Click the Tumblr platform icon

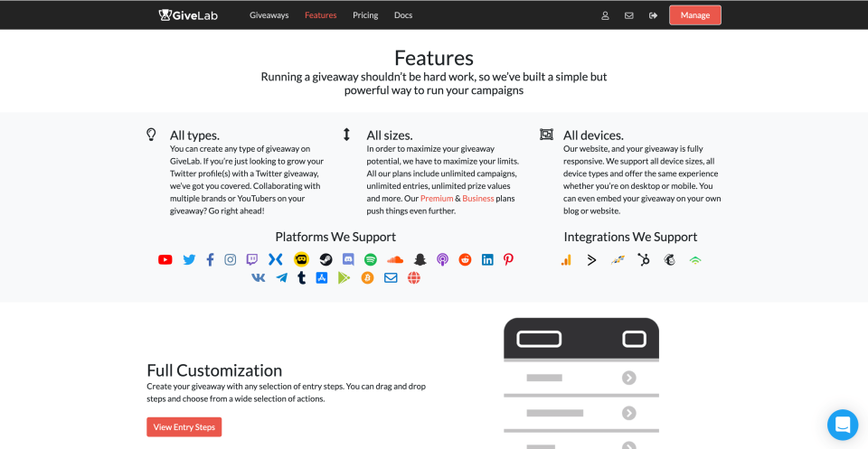301,277
